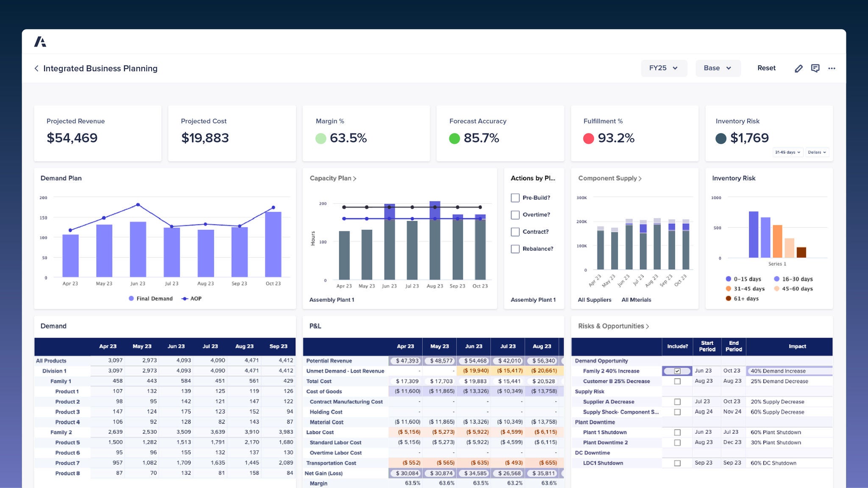The height and width of the screenshot is (488, 868).
Task: Open the Dollars unit dropdown
Action: 817,152
